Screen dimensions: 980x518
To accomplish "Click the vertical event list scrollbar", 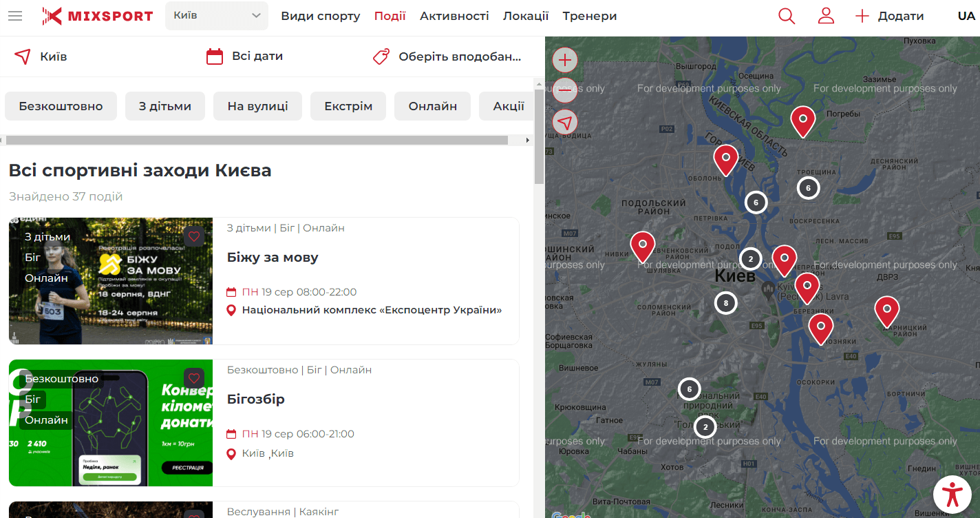I will (539, 136).
